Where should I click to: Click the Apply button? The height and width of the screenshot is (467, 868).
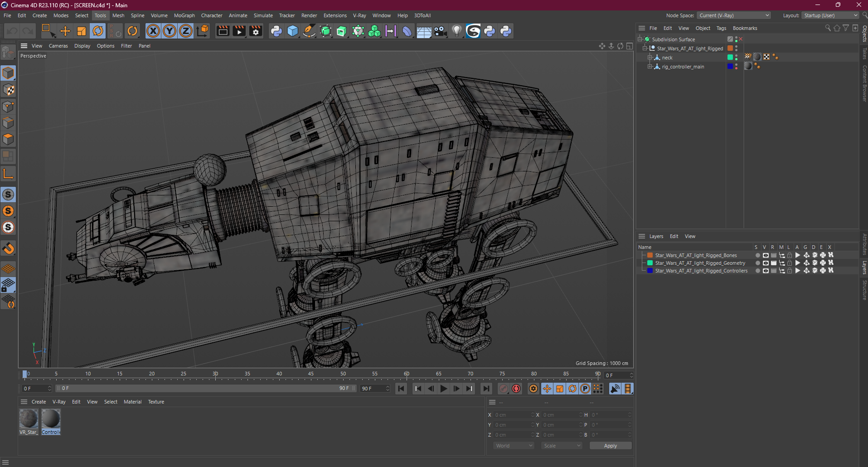610,446
